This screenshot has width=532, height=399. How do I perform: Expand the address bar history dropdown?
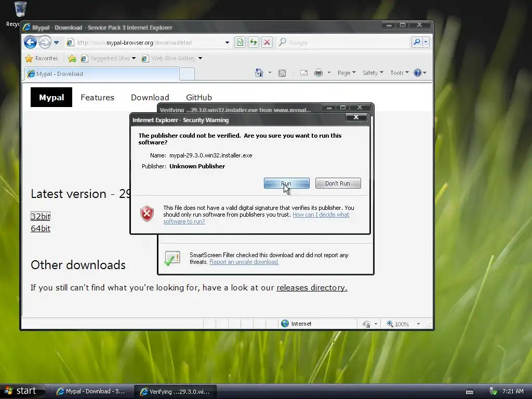coord(227,43)
